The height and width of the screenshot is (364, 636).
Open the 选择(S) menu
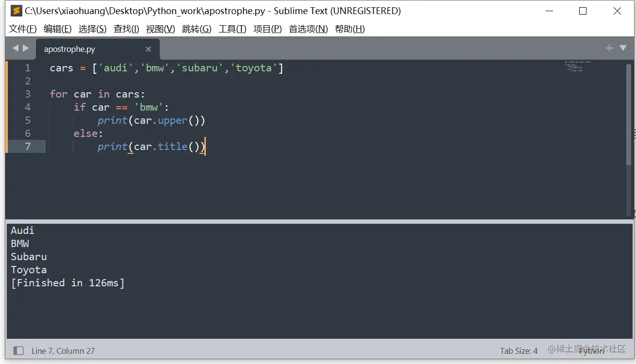click(92, 29)
